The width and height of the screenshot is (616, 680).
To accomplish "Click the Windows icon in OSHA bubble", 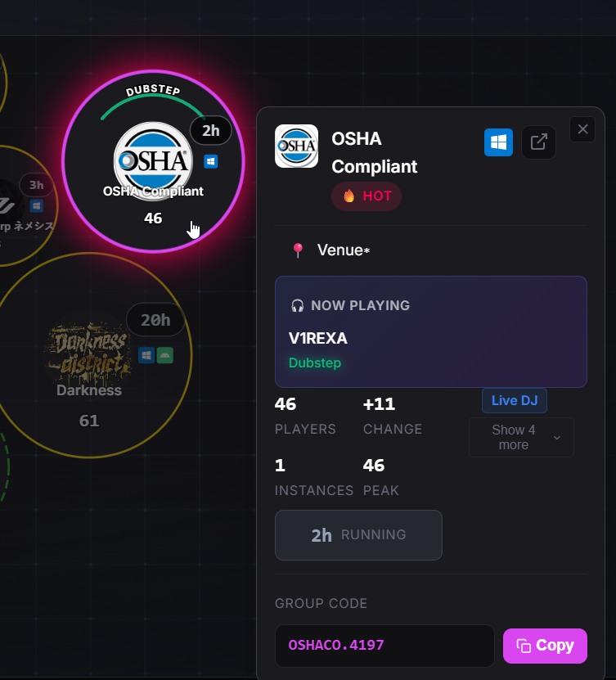I will coord(211,162).
